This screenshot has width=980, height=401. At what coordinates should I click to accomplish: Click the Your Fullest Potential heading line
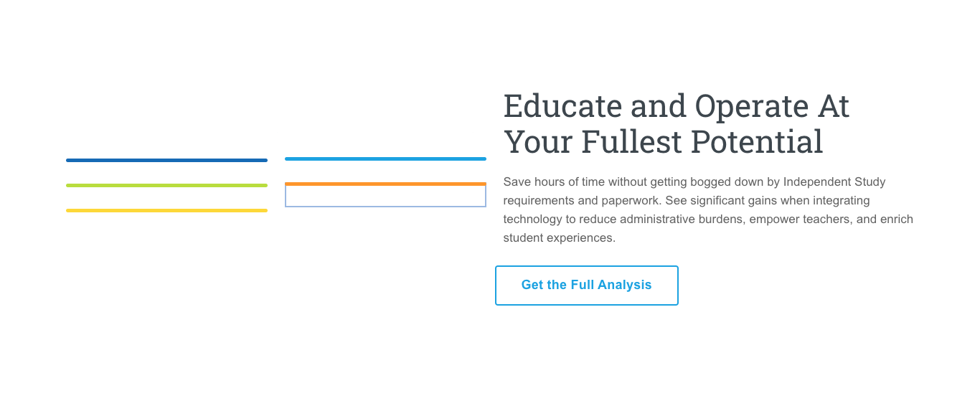[x=664, y=141]
